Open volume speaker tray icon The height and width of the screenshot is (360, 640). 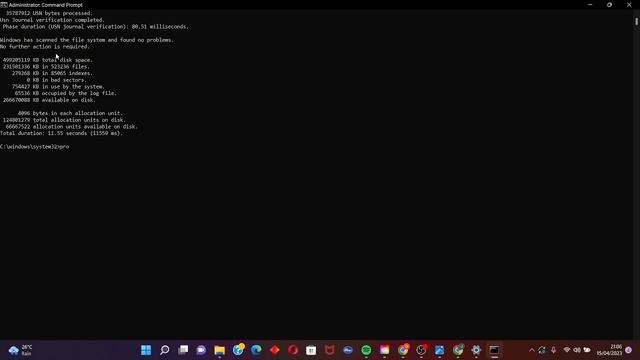(x=577, y=350)
